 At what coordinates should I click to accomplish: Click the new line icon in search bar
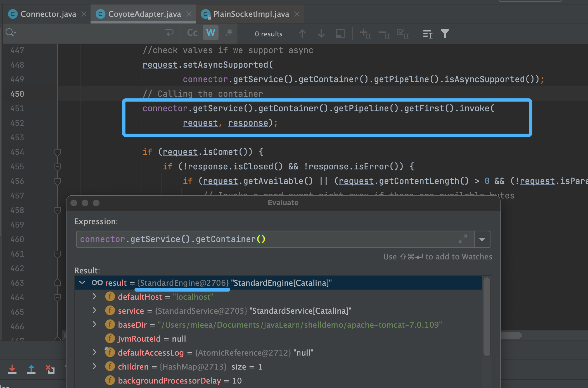[x=169, y=33]
